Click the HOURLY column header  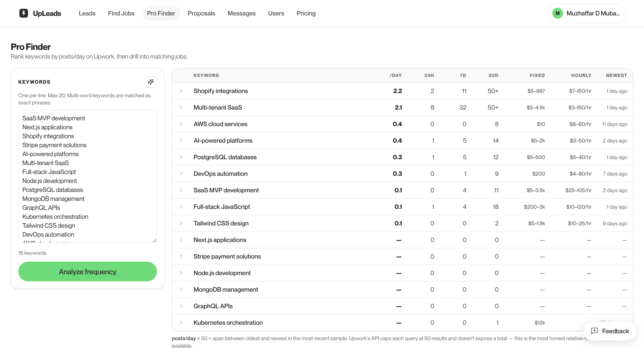[581, 75]
